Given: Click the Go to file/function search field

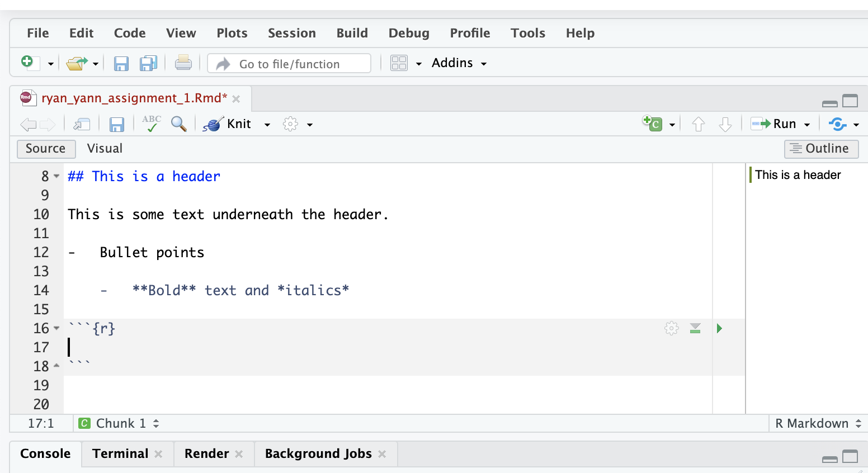Looking at the screenshot, I should click(289, 64).
